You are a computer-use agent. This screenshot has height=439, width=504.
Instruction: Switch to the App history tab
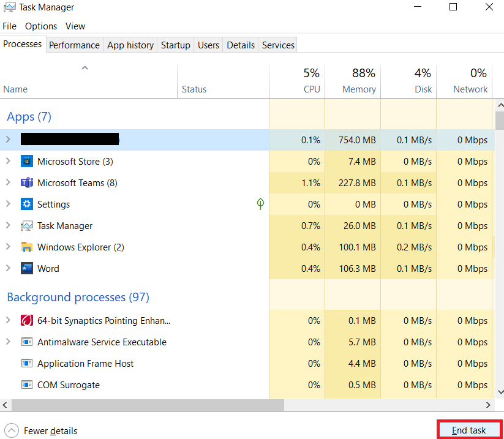click(x=130, y=45)
